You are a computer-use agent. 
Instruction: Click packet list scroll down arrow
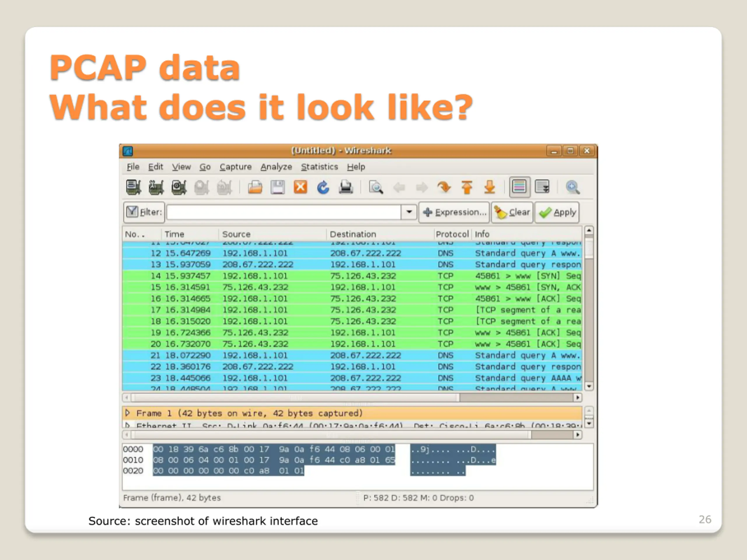click(589, 386)
